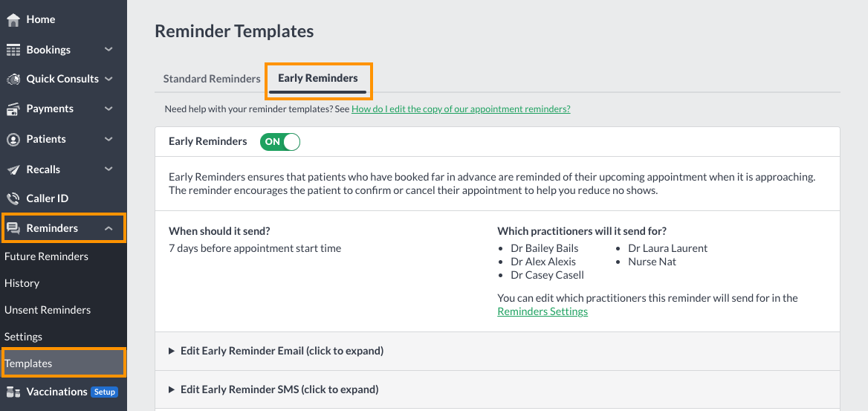868x411 pixels.
Task: Click the Quick Consults timer icon
Action: point(13,80)
